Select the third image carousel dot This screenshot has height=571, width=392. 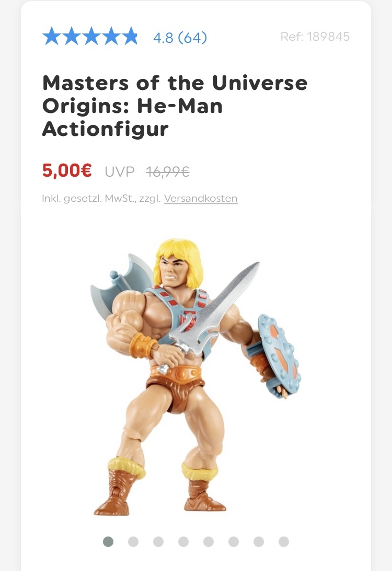click(x=158, y=542)
